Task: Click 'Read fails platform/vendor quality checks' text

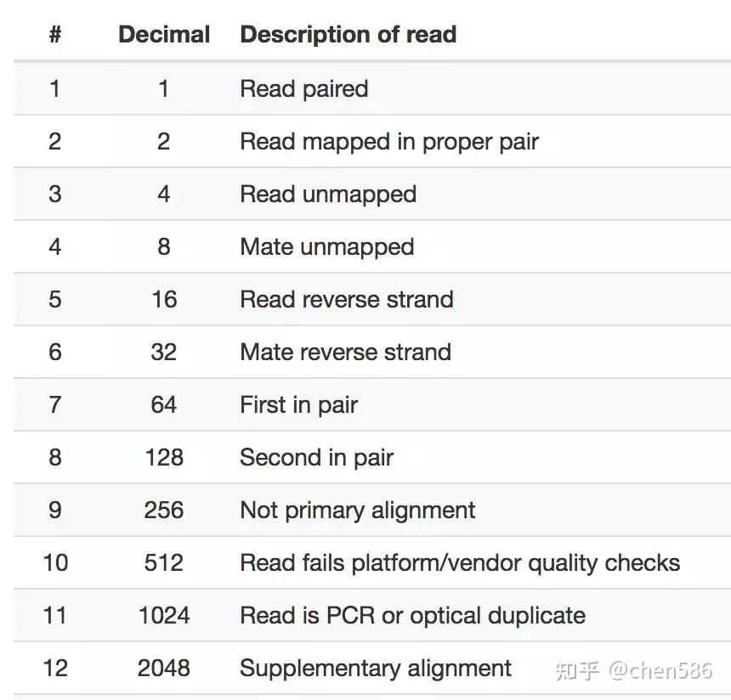Action: pyautogui.click(x=459, y=562)
